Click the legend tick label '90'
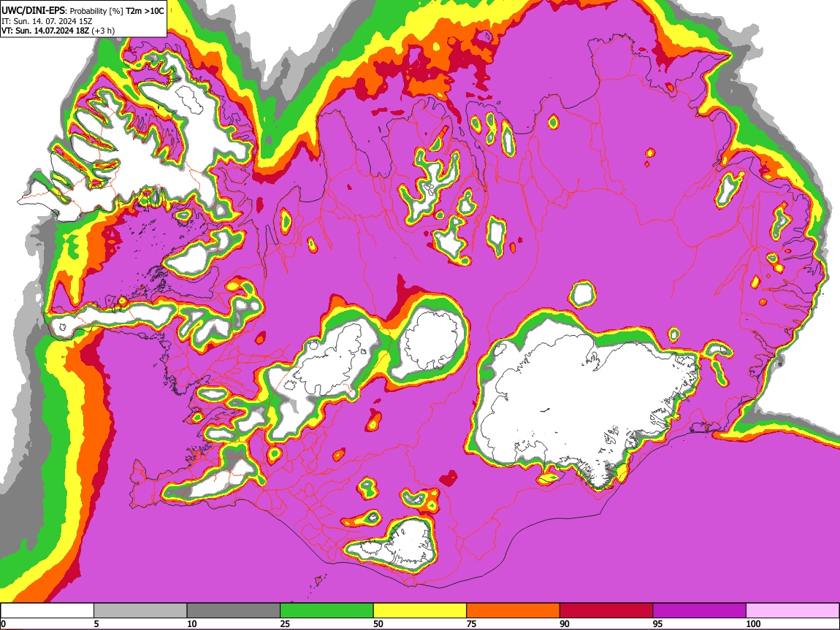 click(565, 623)
